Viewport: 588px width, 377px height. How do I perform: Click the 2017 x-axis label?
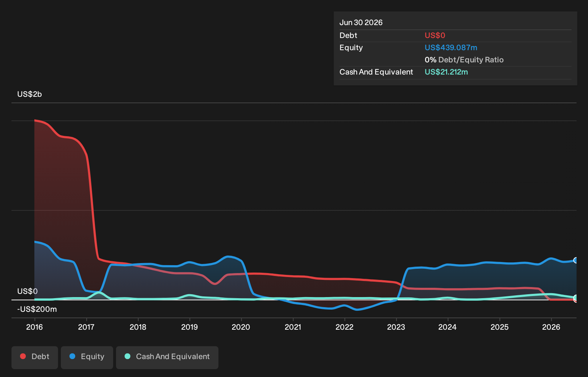click(x=86, y=327)
